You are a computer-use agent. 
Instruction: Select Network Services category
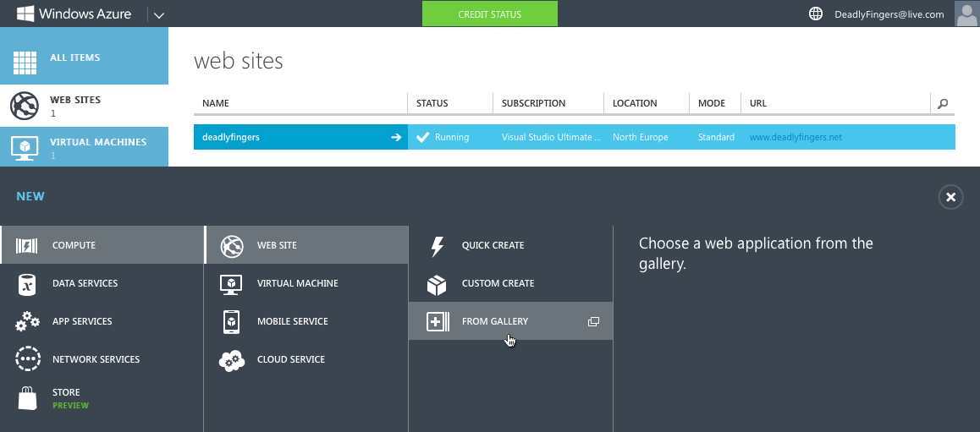click(102, 359)
